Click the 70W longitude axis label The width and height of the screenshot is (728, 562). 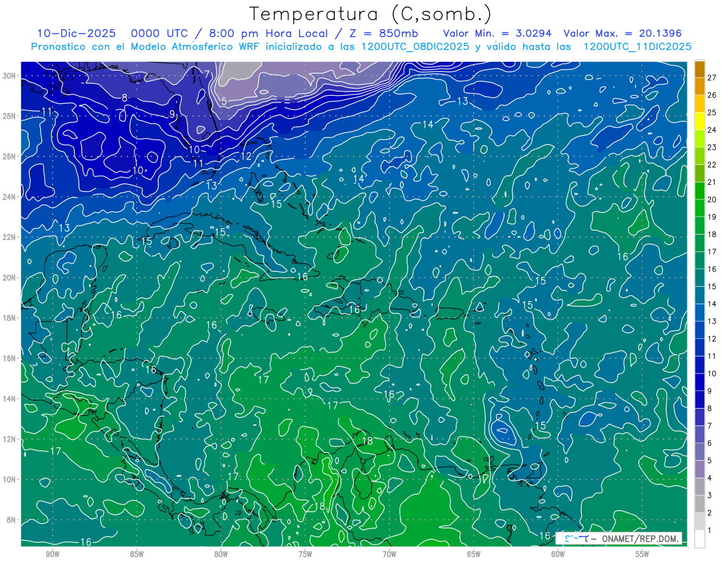pos(389,555)
